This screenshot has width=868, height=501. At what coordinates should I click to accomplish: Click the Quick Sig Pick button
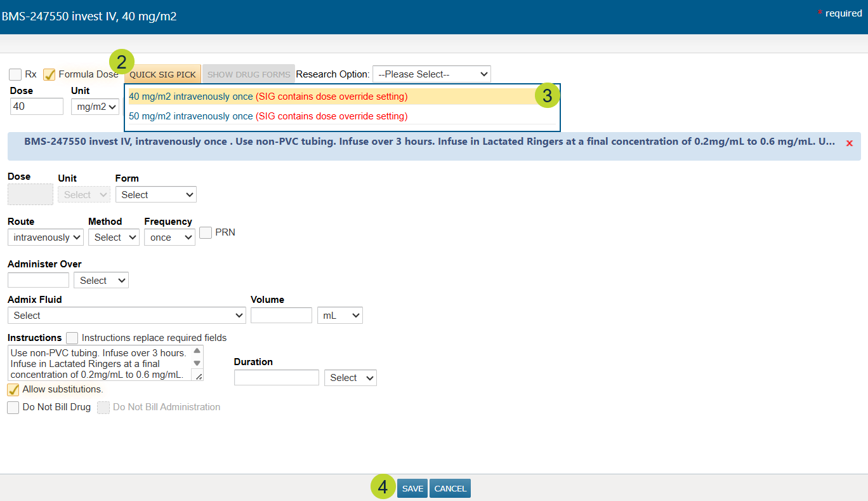(162, 74)
